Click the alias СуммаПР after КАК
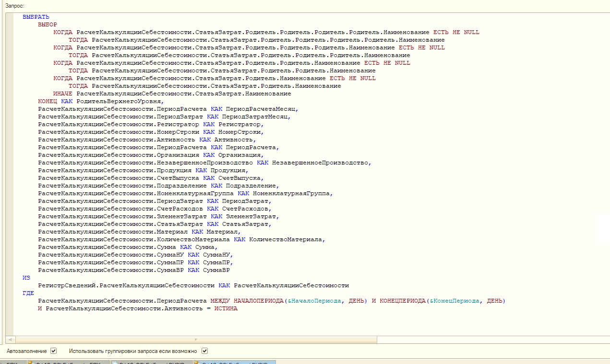Viewport: 610px width, 364px height. click(216, 262)
